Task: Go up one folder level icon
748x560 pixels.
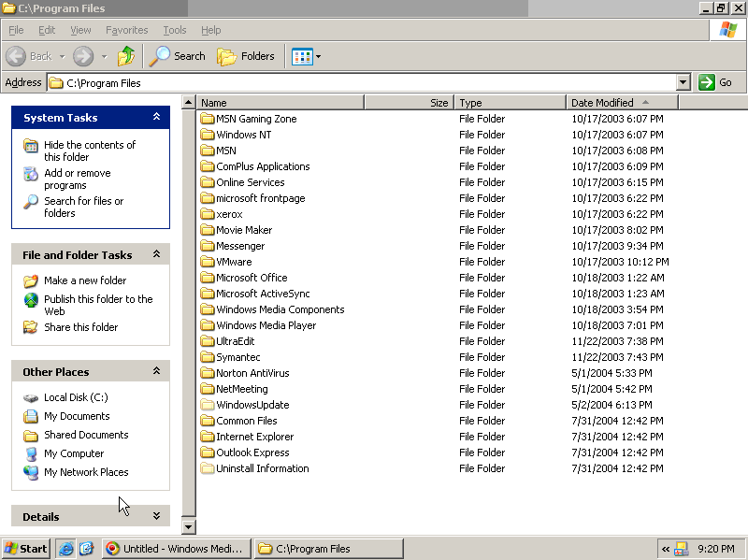Action: (x=126, y=56)
